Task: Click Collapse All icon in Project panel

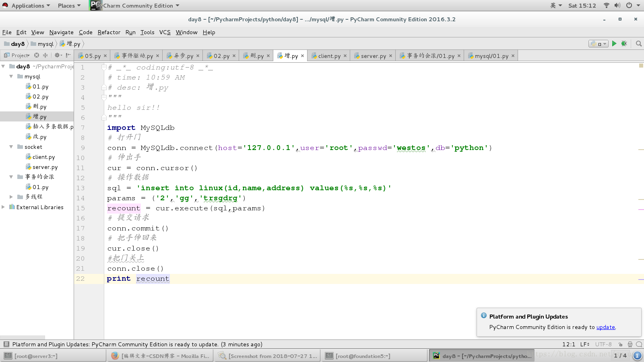Action: pos(45,55)
